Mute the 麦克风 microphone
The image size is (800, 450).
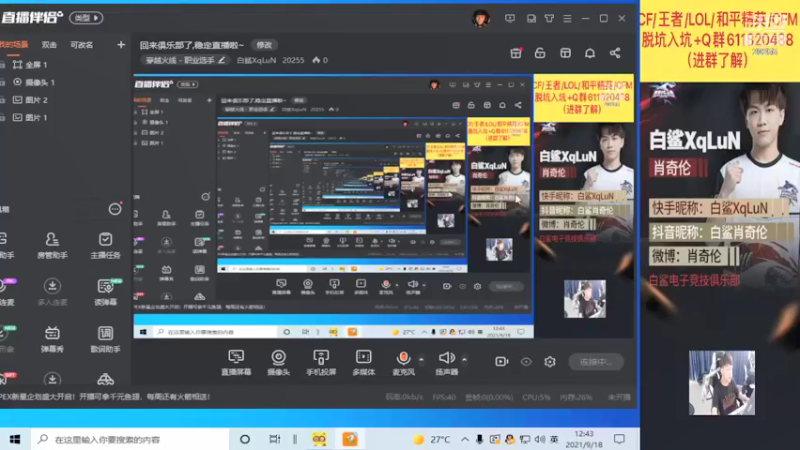(x=403, y=363)
